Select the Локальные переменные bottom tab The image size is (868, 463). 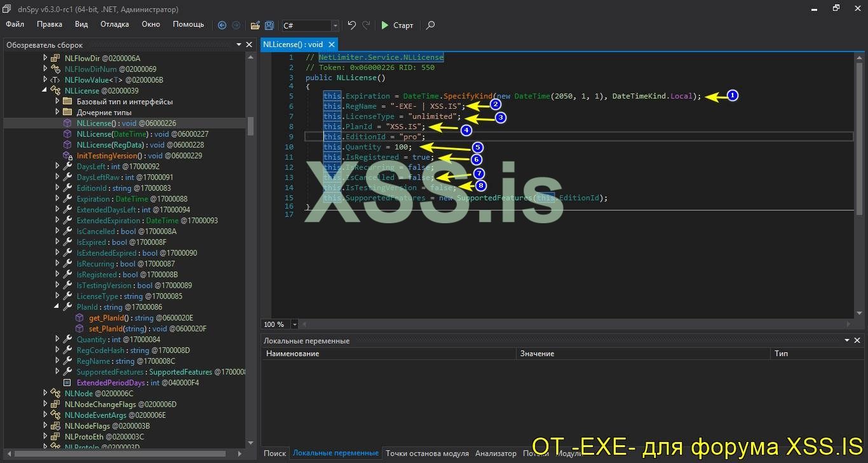(x=336, y=453)
